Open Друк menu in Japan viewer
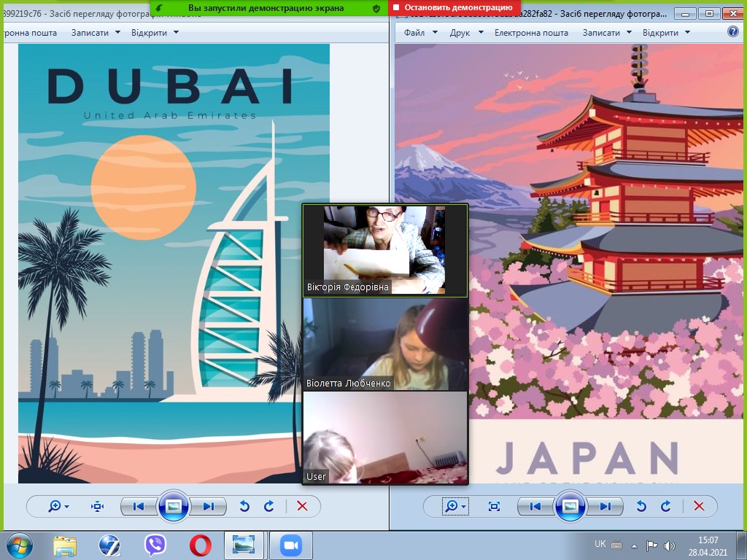The image size is (747, 560). [460, 32]
